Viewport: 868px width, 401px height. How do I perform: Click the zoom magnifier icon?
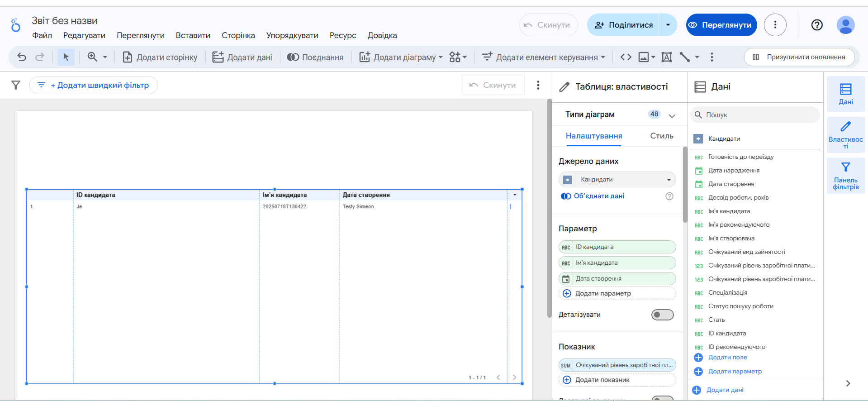tap(92, 57)
